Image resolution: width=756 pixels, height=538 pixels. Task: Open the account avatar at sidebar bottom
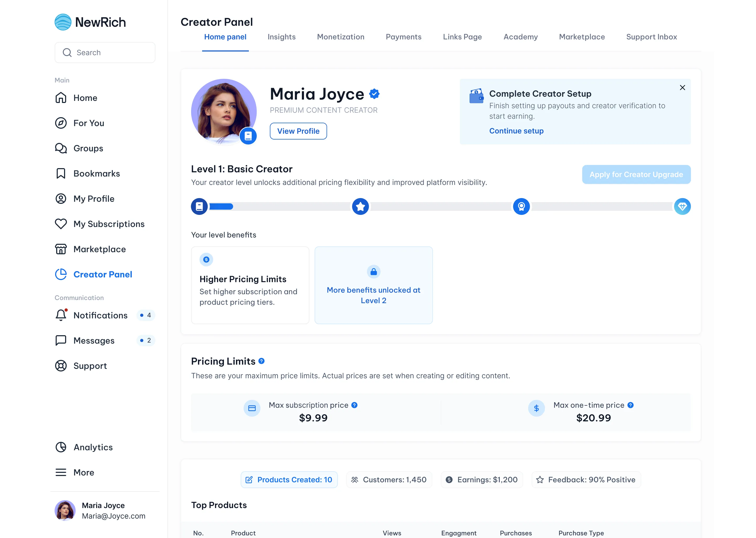pyautogui.click(x=65, y=510)
